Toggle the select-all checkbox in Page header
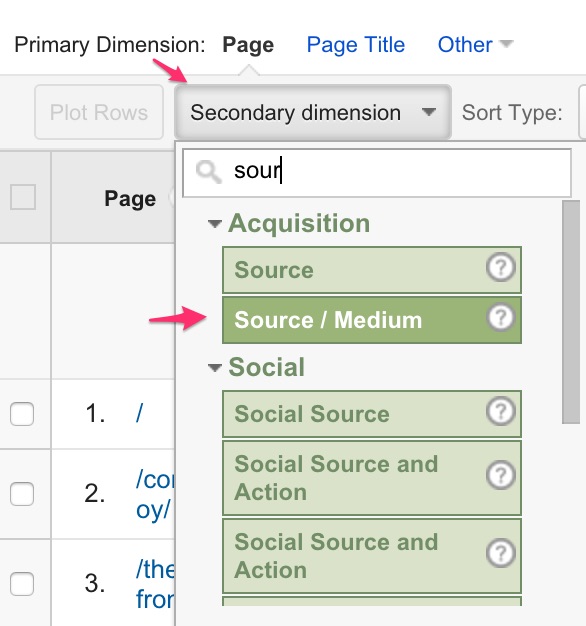 pyautogui.click(x=23, y=197)
